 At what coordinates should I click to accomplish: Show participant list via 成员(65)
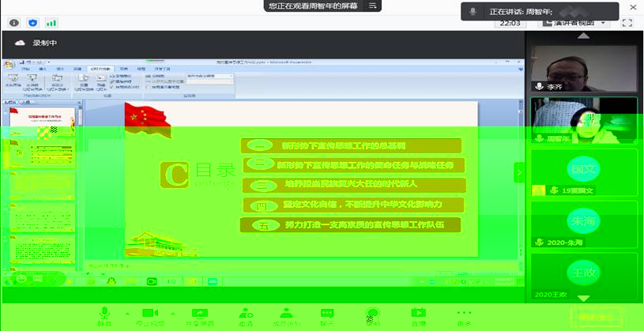[286, 317]
